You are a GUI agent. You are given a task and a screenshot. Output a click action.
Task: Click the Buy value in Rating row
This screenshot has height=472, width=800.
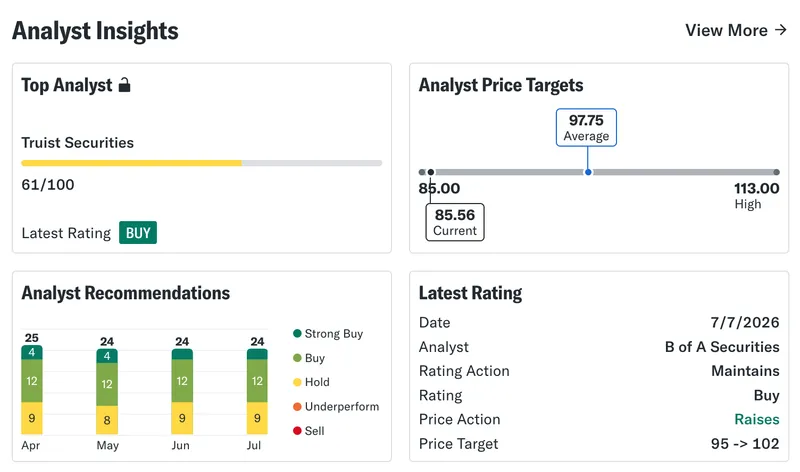coord(766,395)
